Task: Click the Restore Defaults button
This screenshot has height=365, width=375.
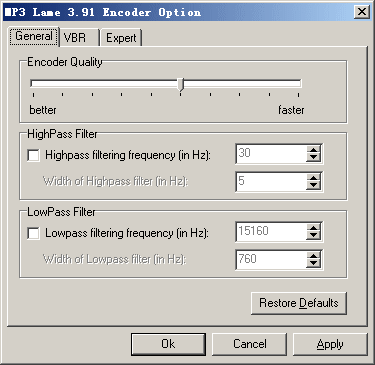Action: coord(299,303)
